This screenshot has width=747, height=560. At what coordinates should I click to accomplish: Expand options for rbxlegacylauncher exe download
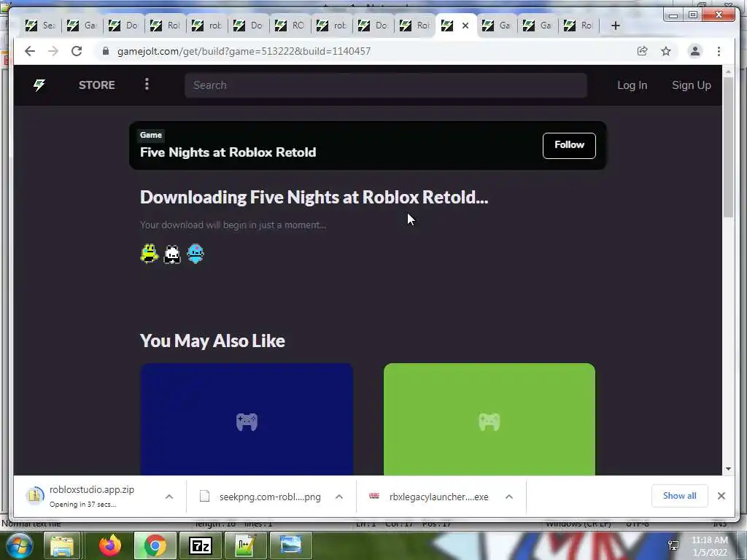click(x=508, y=497)
